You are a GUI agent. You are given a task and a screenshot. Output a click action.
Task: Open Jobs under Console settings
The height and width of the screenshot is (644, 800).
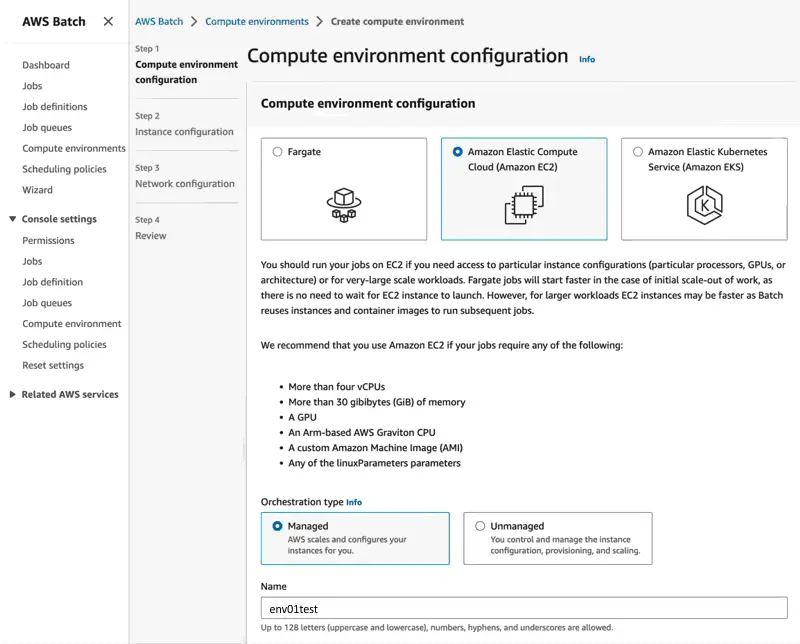click(x=32, y=261)
